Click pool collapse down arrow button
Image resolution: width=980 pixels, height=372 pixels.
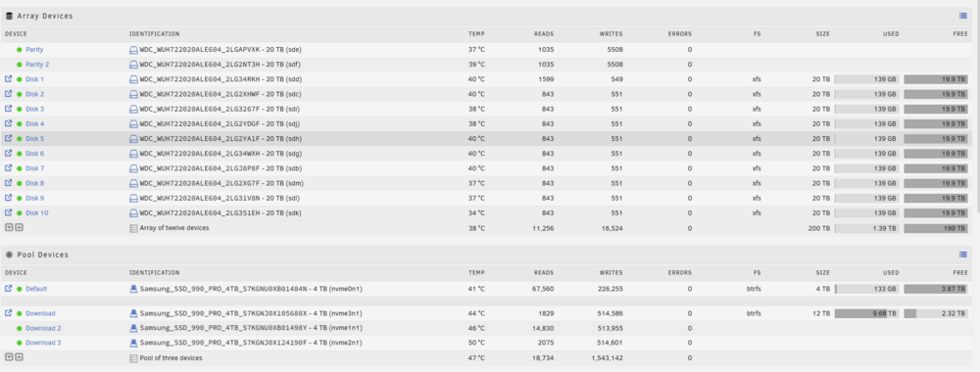click(x=9, y=357)
